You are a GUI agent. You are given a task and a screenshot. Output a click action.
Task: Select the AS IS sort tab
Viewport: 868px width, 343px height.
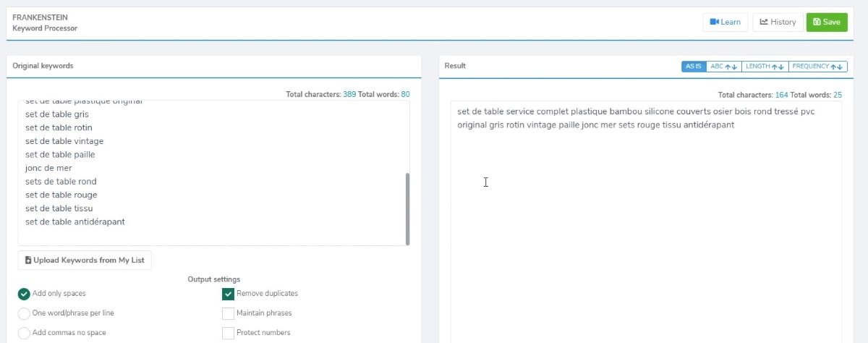tap(694, 66)
